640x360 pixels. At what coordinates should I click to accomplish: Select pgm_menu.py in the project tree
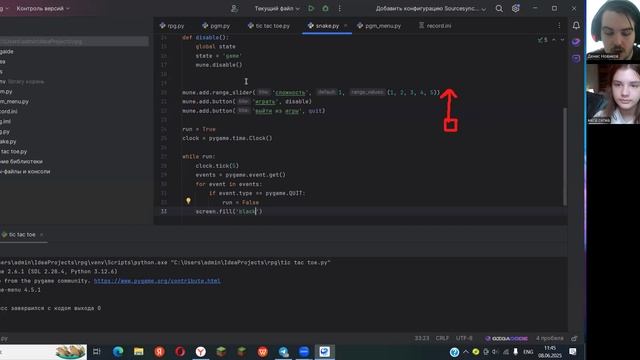click(x=14, y=101)
